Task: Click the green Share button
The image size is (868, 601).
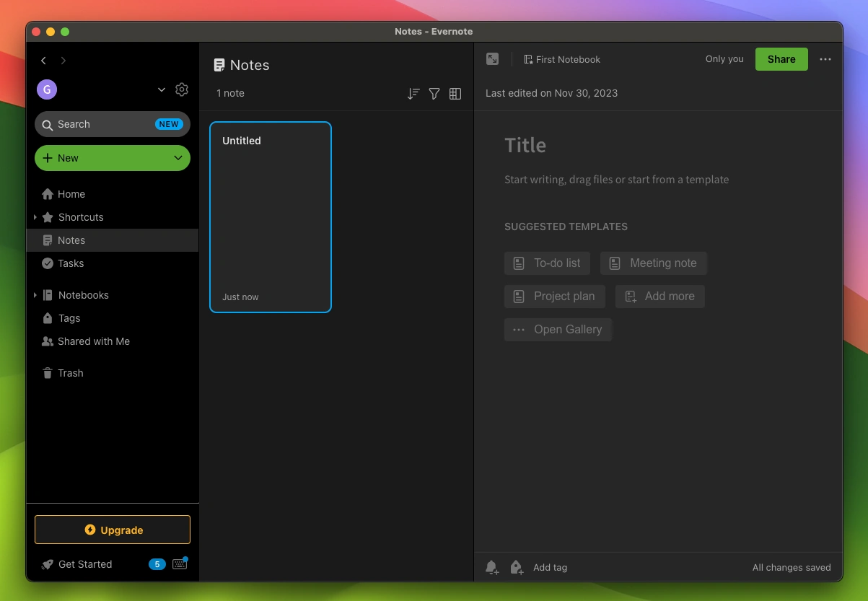Action: coord(781,59)
